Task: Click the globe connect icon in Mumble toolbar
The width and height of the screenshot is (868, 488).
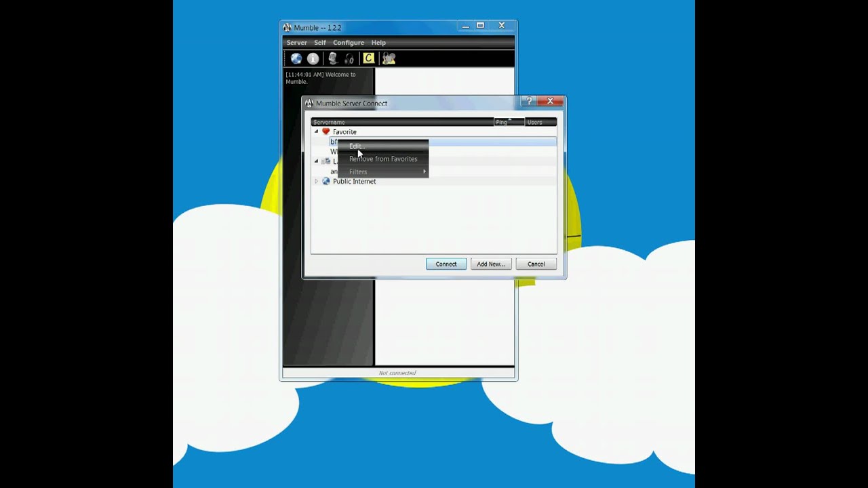Action: [x=296, y=59]
